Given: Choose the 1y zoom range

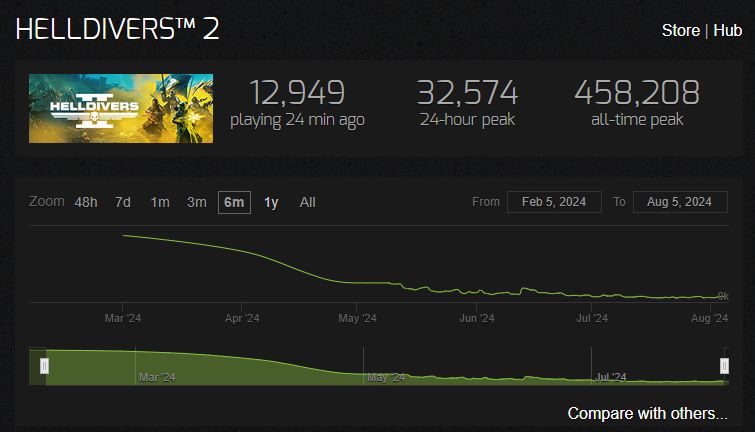Looking at the screenshot, I should (x=271, y=202).
